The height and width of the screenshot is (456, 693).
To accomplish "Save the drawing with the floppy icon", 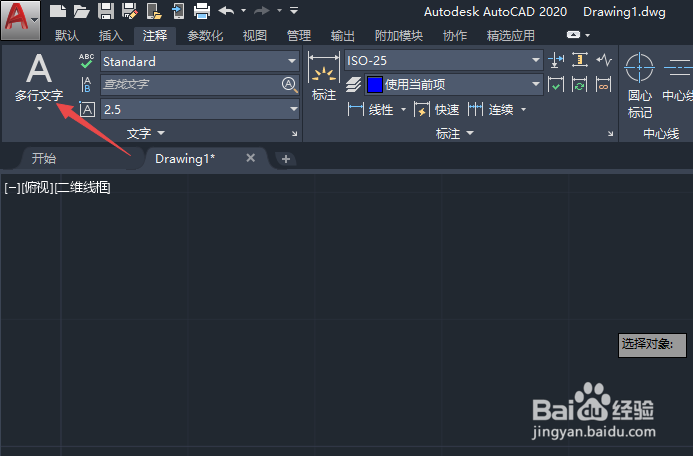I will [x=106, y=11].
